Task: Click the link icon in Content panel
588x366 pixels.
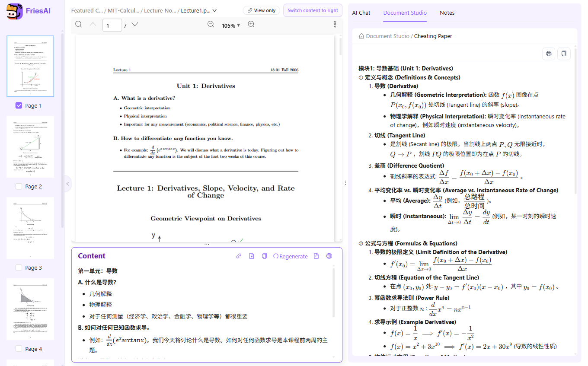Action: 239,256
